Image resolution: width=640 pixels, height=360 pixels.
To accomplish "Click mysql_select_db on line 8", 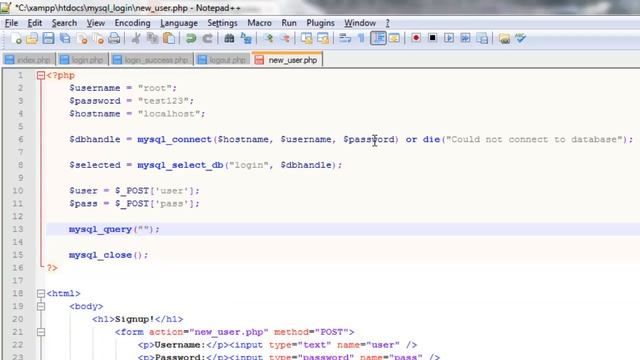I will click(180, 165).
